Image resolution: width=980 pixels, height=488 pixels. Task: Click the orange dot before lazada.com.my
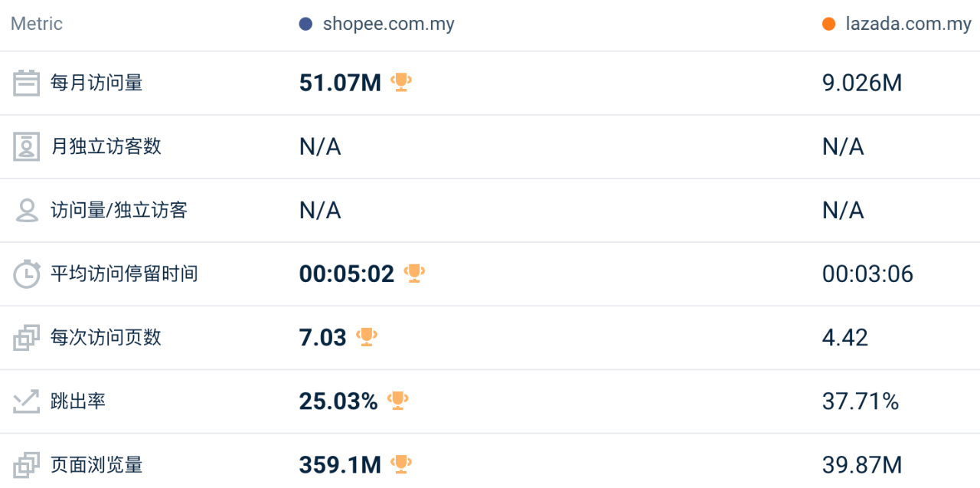[x=828, y=24]
